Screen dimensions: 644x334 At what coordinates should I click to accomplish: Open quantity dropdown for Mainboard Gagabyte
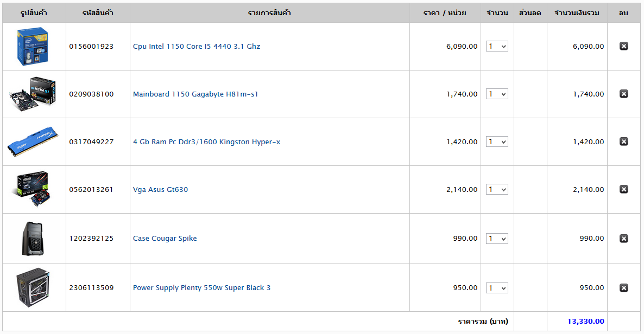497,94
